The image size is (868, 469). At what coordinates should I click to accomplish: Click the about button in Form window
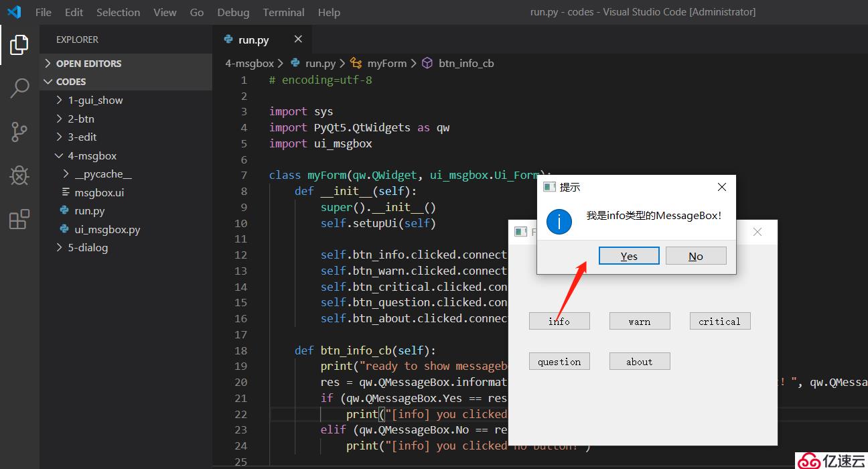coord(640,361)
